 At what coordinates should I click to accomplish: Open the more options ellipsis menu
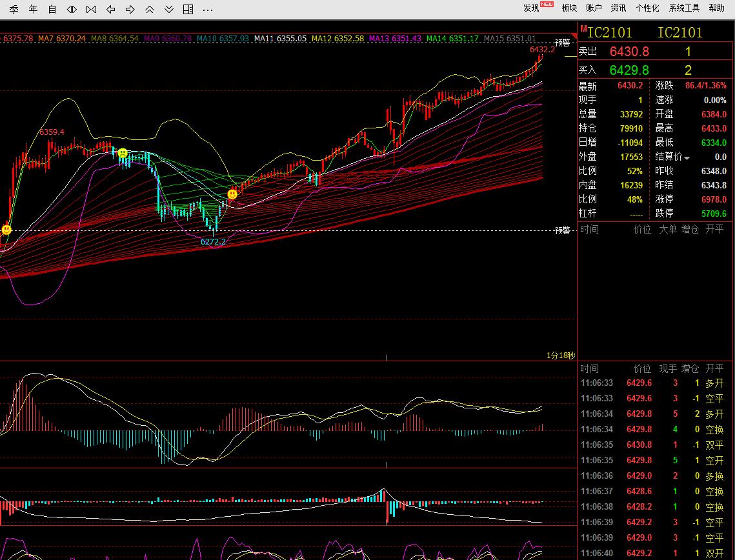(x=208, y=10)
